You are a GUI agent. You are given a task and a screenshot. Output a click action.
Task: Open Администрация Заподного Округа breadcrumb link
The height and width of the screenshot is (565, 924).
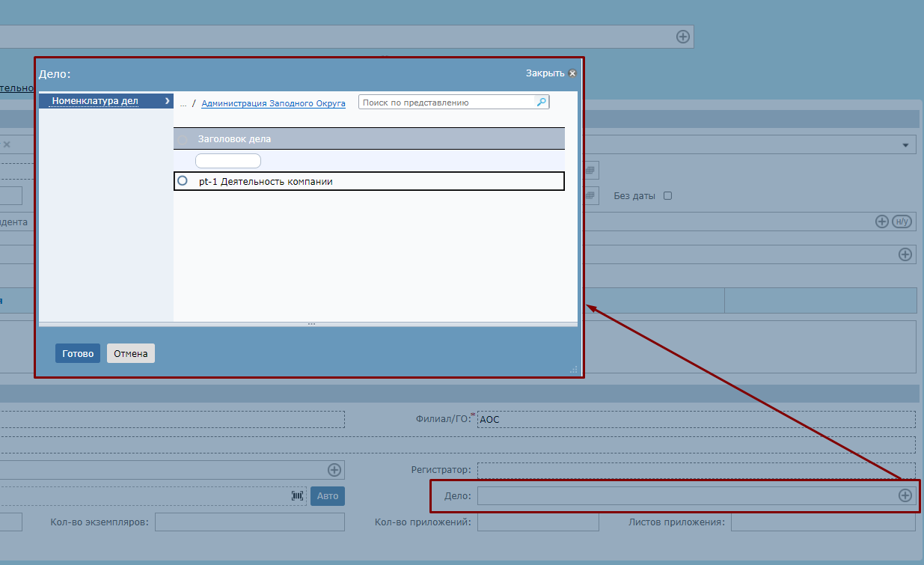pos(274,103)
